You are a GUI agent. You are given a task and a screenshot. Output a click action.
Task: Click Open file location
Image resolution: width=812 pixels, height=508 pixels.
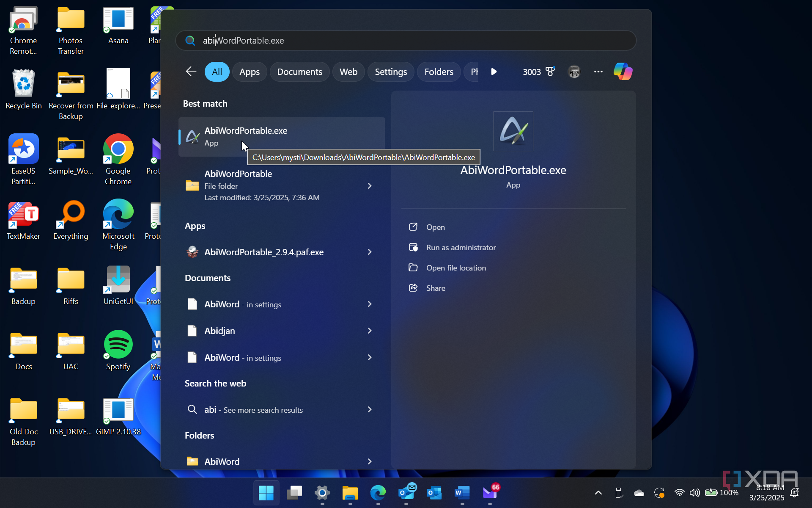tap(447, 268)
